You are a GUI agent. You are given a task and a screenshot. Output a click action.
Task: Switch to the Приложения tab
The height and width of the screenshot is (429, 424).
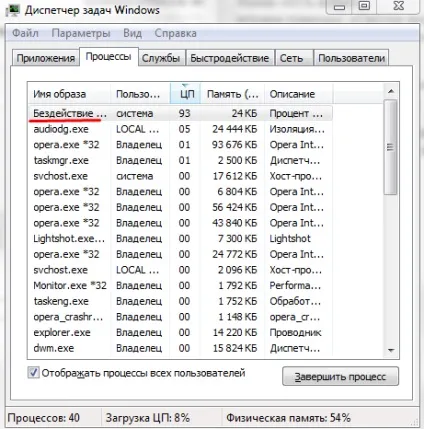46,58
